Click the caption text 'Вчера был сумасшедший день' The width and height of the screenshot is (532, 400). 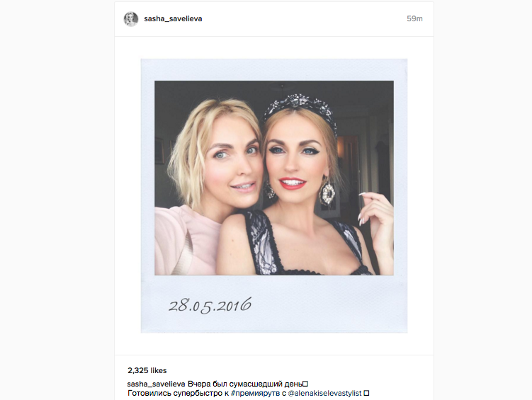pyautogui.click(x=245, y=384)
